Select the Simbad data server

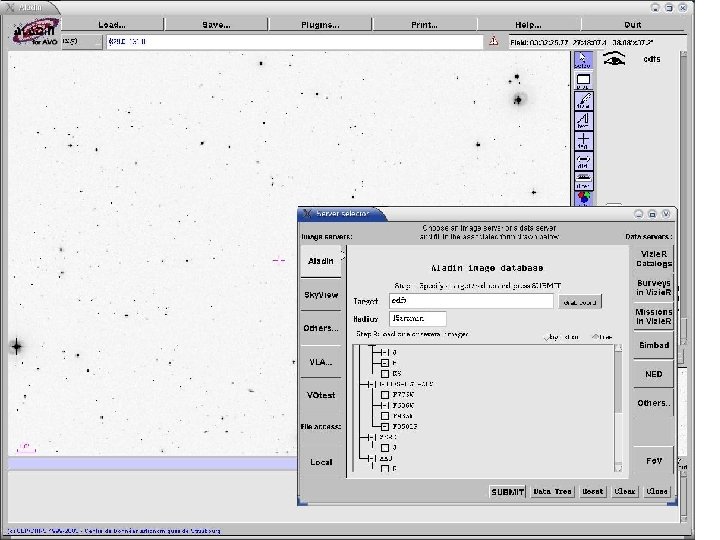[654, 345]
